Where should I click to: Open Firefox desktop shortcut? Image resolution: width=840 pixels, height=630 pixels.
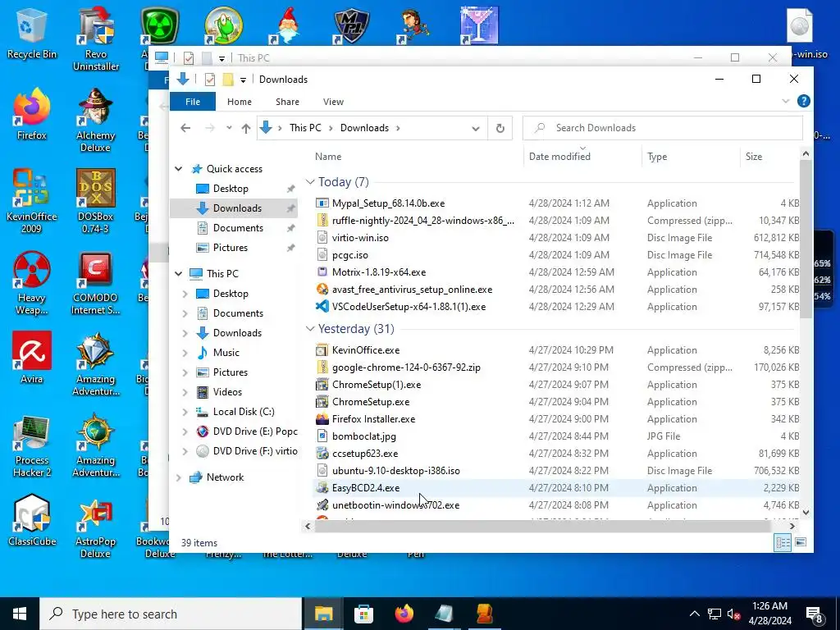tap(32, 115)
